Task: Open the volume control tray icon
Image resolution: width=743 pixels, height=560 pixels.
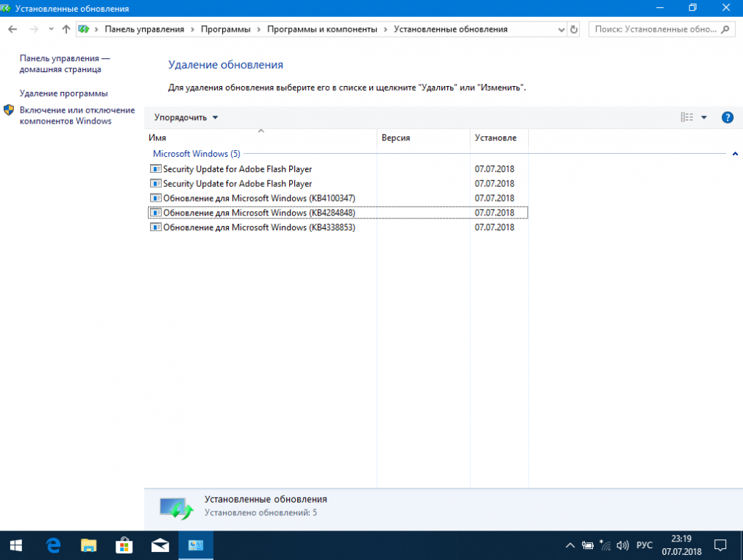Action: [x=622, y=546]
